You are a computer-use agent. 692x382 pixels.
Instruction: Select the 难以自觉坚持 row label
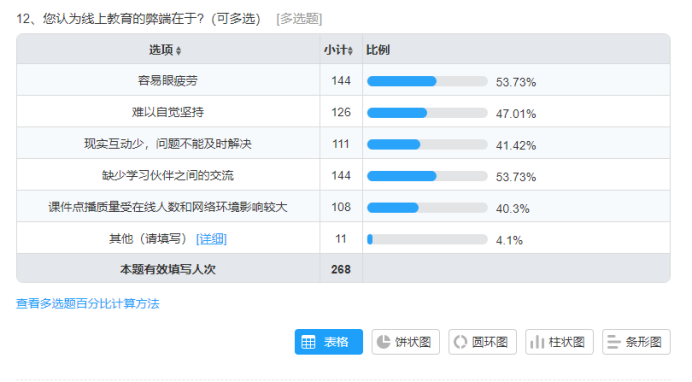click(x=168, y=112)
